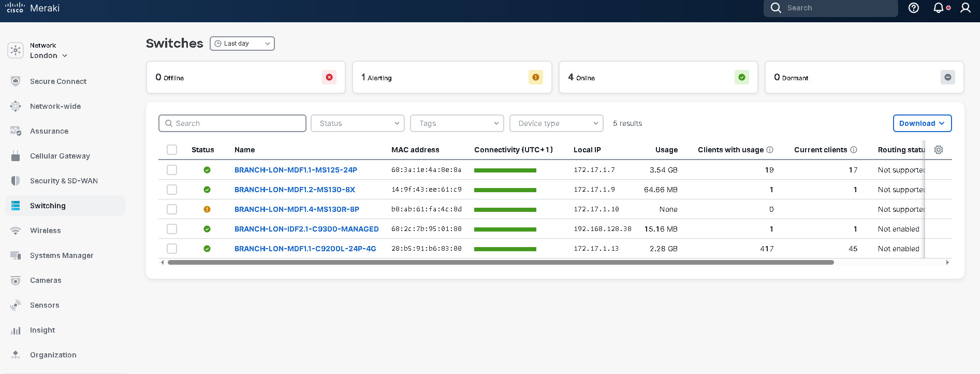Check the box for BRANCH-LON-IDF2.1-C9300-MANAGED
The height and width of the screenshot is (374, 980).
[x=172, y=229]
